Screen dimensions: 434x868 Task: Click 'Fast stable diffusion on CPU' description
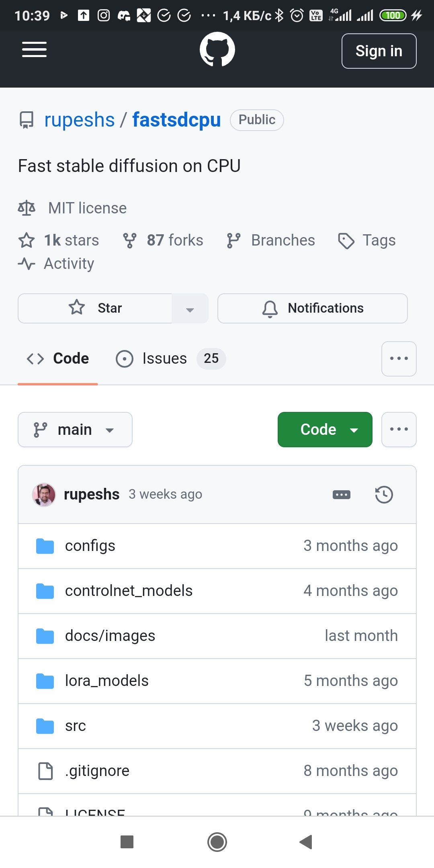[129, 166]
